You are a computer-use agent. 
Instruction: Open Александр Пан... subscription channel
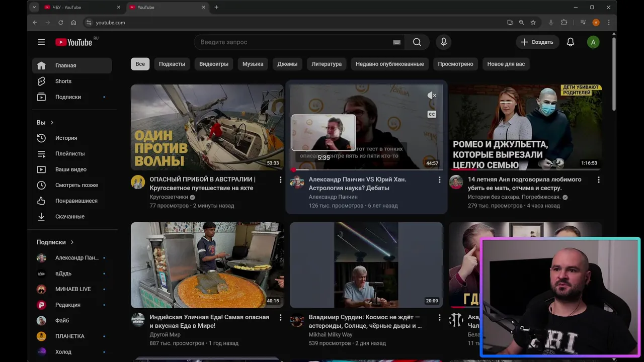[72, 258]
